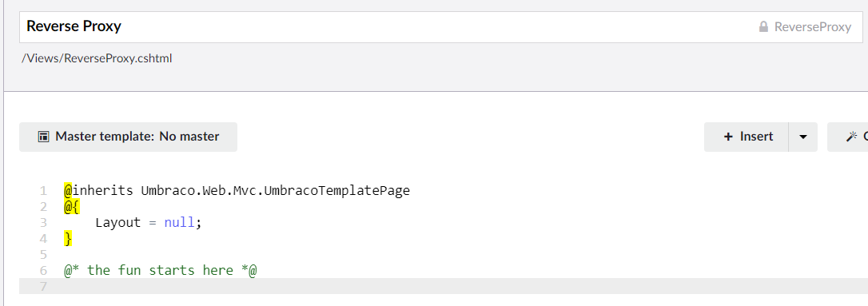Open Master template: No master selector
Screen dimensions: 868x306
tap(128, 137)
